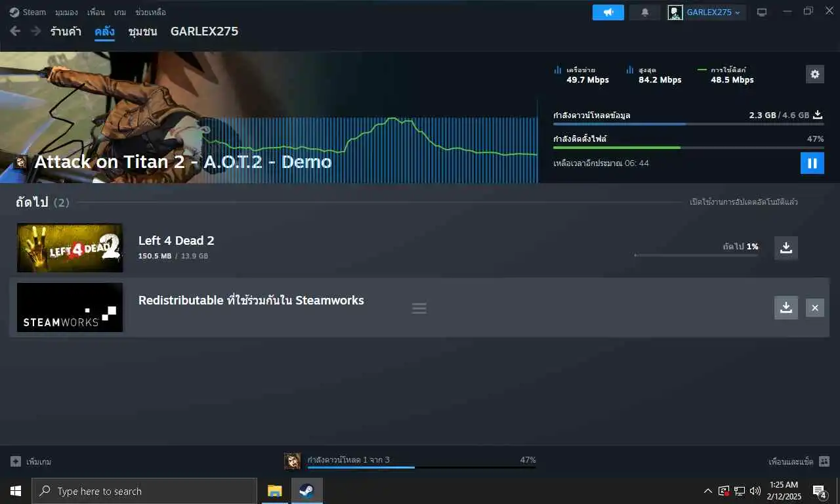Open the notifications bell
The image size is (840, 504).
[645, 12]
